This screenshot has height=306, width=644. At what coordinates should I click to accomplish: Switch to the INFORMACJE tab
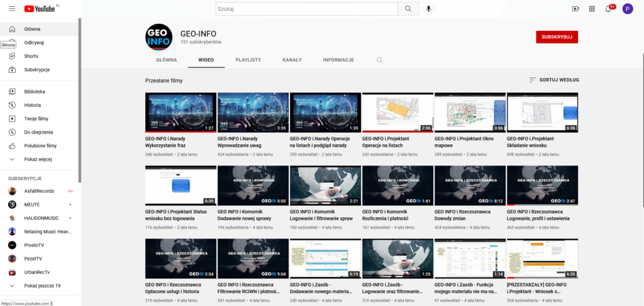(338, 60)
